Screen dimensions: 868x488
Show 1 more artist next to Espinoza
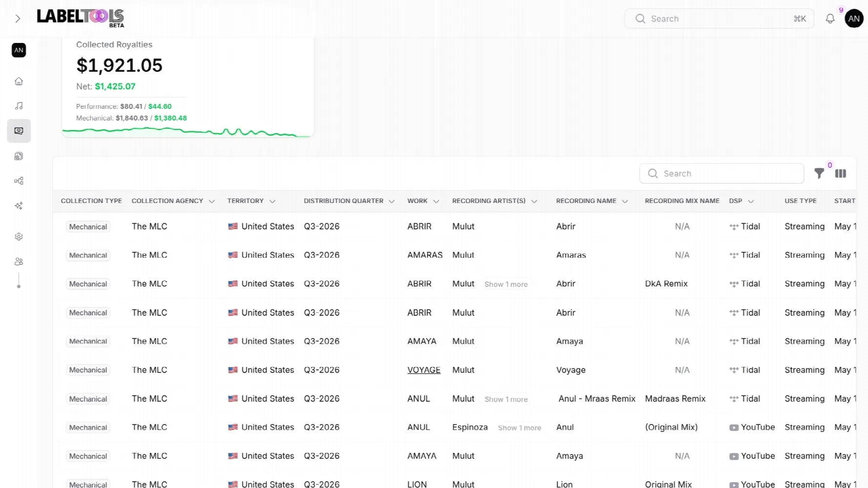point(519,428)
